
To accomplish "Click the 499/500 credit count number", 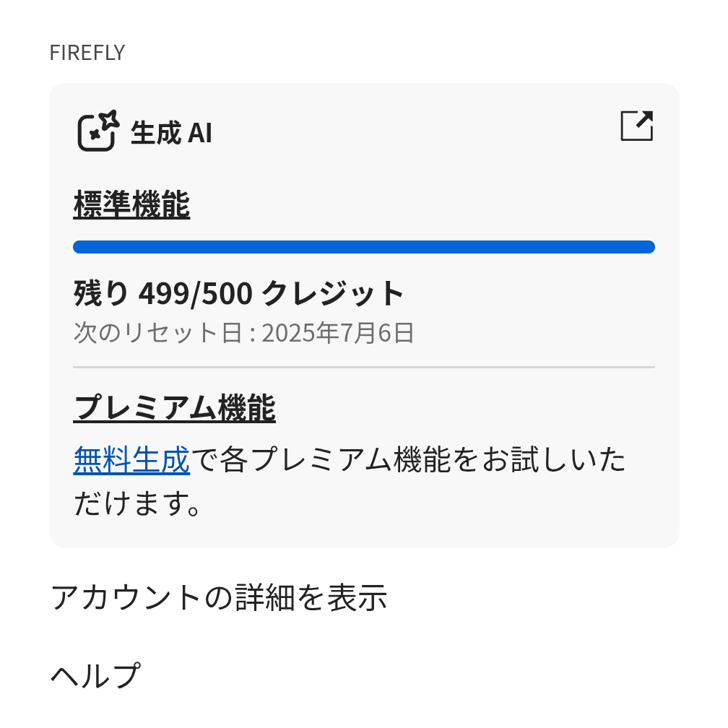I will (x=195, y=293).
